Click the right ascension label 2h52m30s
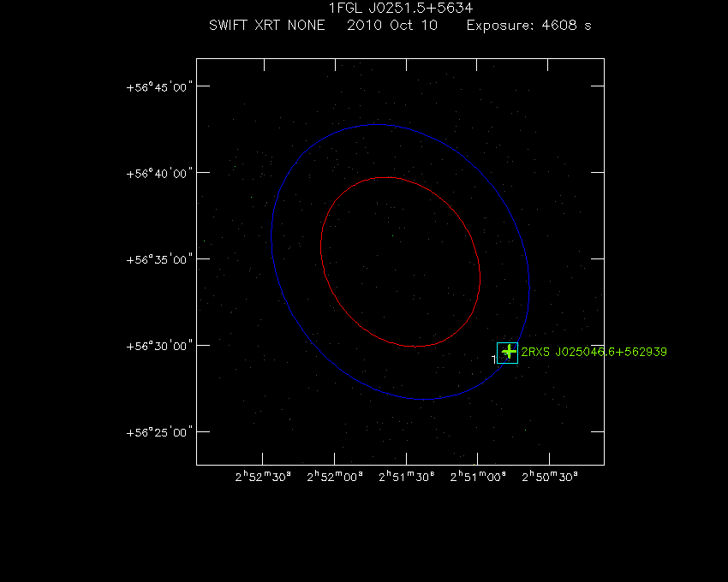 pos(263,477)
